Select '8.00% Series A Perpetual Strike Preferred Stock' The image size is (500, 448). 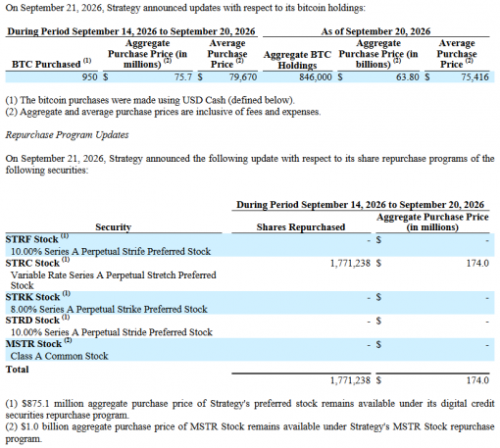109,309
